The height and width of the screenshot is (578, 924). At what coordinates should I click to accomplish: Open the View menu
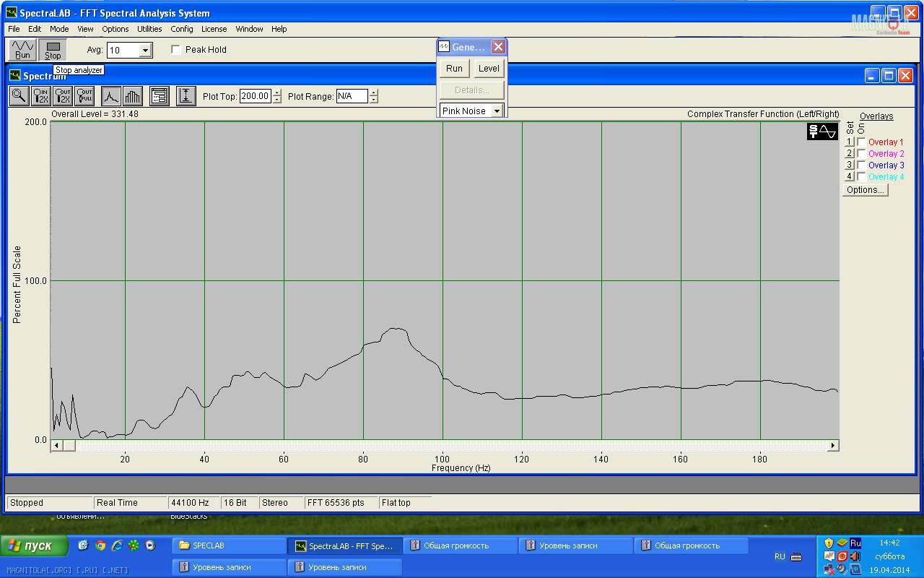tap(85, 29)
